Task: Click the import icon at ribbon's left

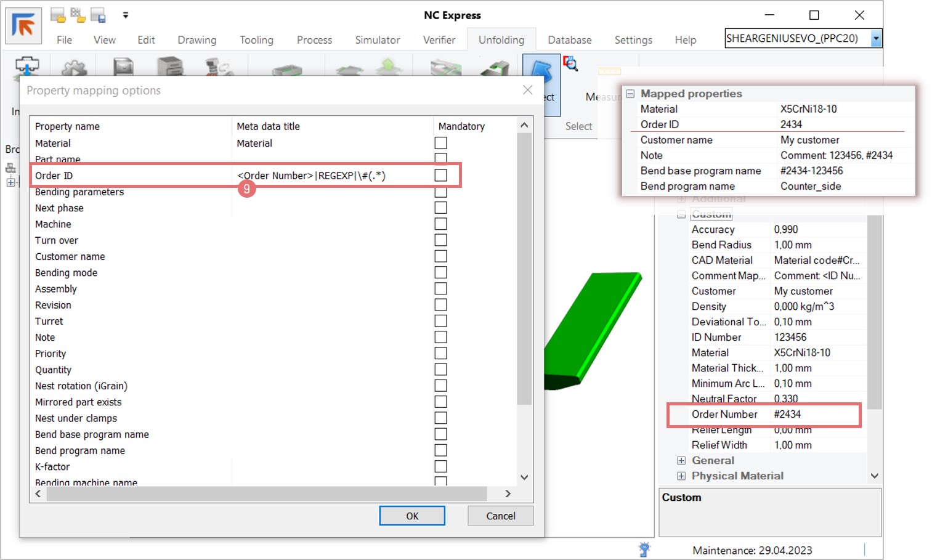Action: 26,67
